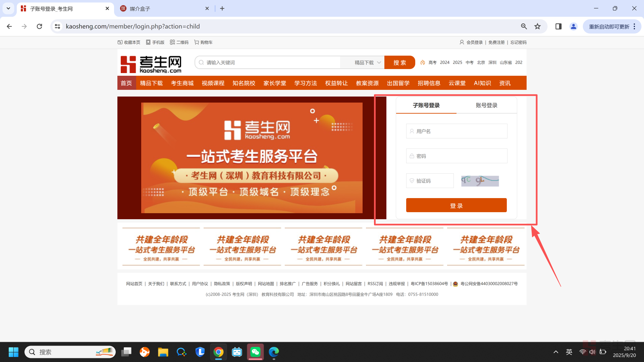Screen dimensions: 644x362
Task: Open the browser side panel icon
Action: (x=558, y=26)
